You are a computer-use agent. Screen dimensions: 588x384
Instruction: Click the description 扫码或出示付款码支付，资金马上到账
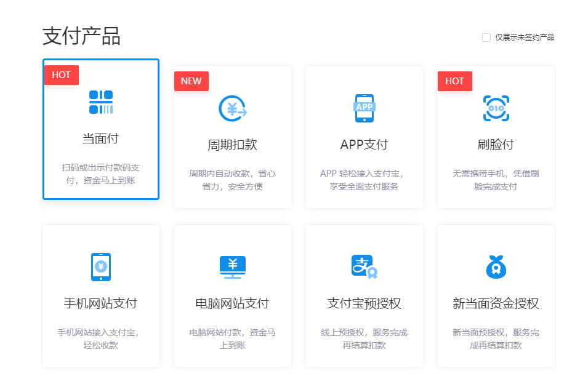tap(100, 174)
